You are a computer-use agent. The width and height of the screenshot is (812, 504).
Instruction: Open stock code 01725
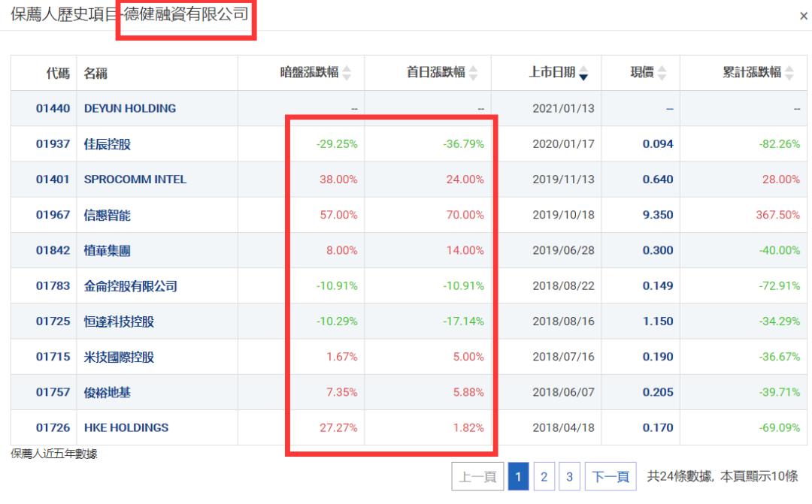[x=53, y=321]
